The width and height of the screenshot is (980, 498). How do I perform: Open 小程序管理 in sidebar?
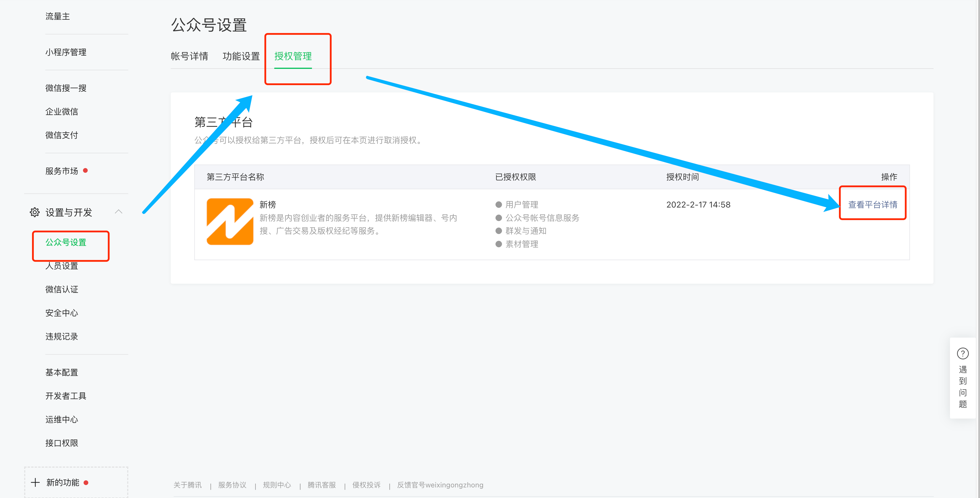[x=66, y=52]
